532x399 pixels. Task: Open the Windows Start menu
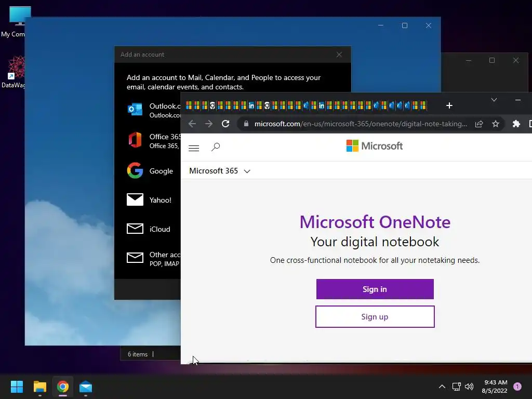pos(17,387)
